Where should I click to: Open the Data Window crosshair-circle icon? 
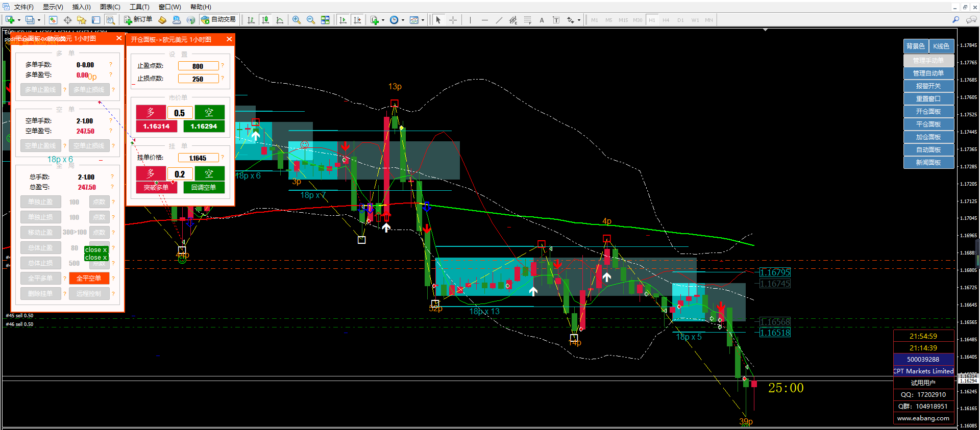click(67, 20)
